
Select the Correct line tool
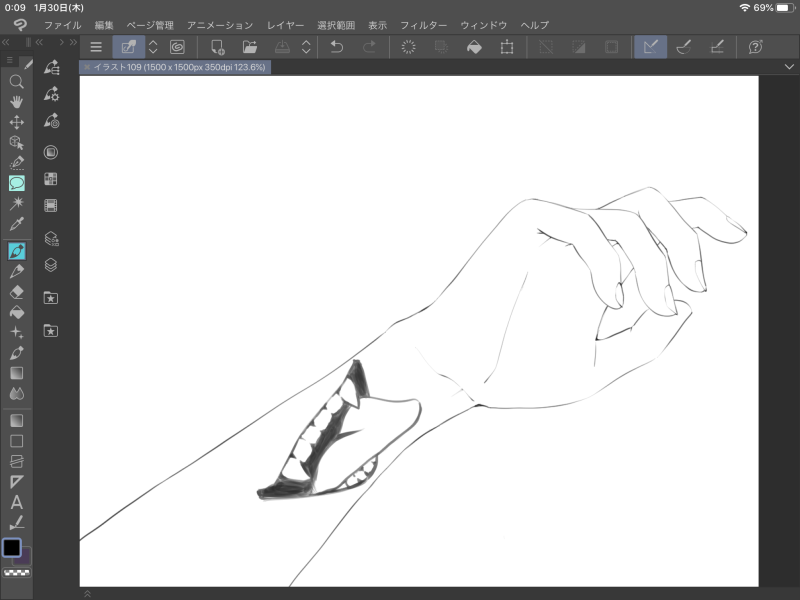[16, 523]
